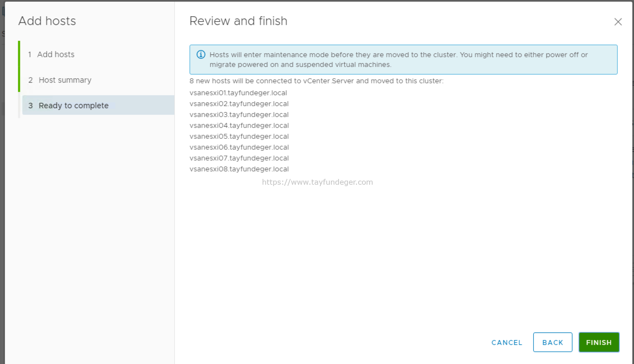Click the info icon in the maintenance notice
The width and height of the screenshot is (634, 364).
(x=201, y=55)
